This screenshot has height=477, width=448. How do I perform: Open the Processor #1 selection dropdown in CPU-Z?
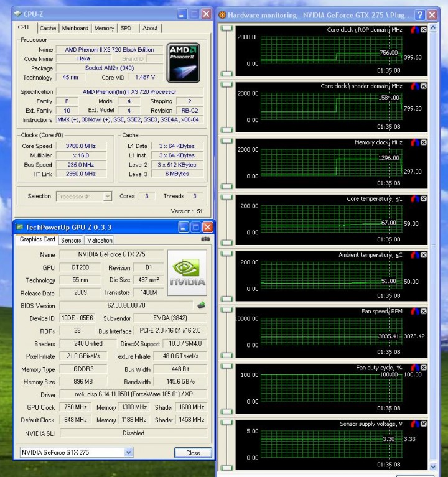(x=107, y=197)
